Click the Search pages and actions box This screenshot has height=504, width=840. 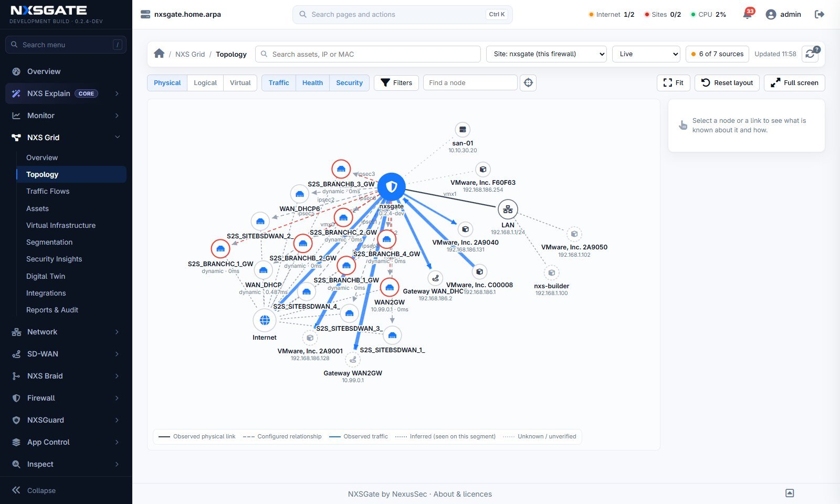[403, 15]
